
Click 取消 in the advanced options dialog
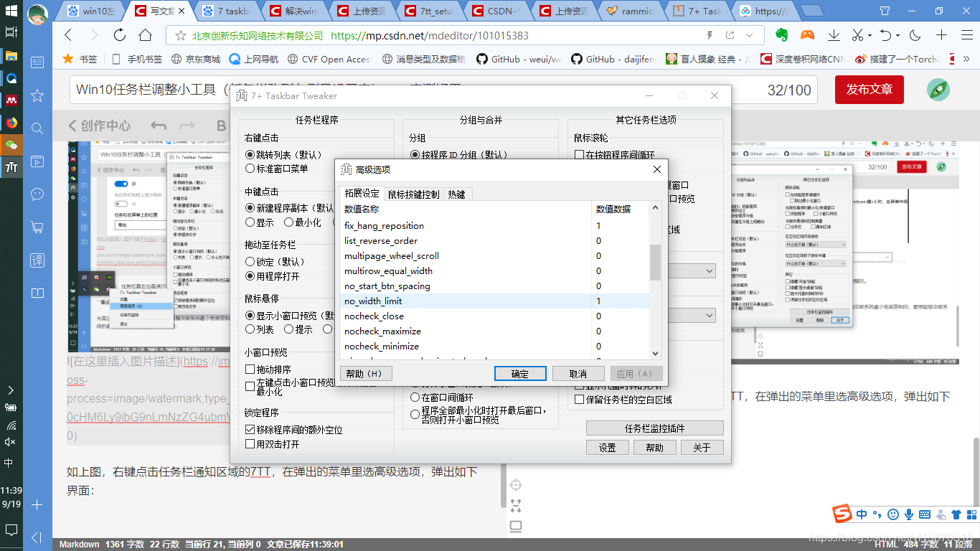[x=578, y=374]
